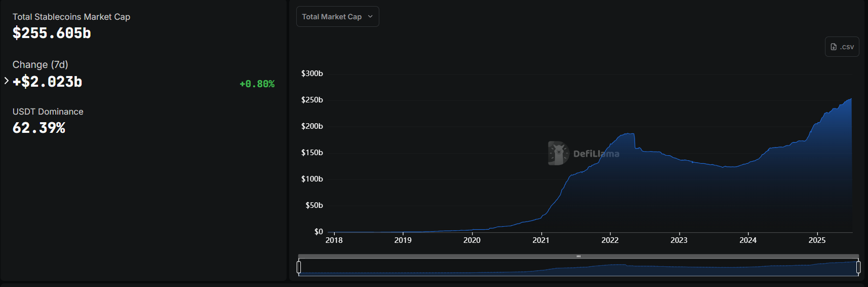Click the +$2.023b weekly change value
Viewport: 868px width, 287px height.
point(48,82)
